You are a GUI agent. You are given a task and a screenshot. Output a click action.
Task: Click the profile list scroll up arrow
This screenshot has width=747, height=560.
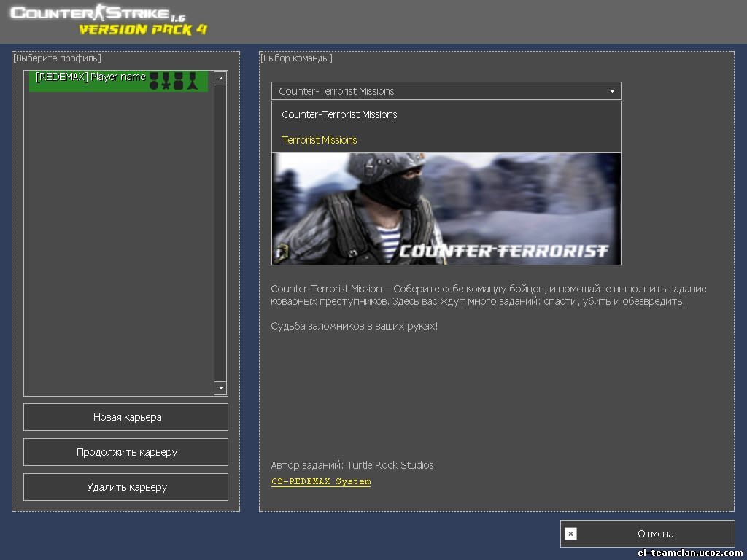[220, 78]
